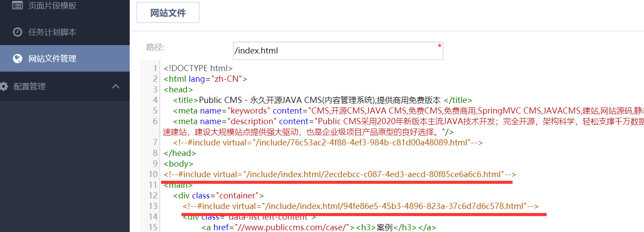This screenshot has width=644, height=232.
Task: Click the globe icon for 网站文件管理
Action: [x=17, y=58]
